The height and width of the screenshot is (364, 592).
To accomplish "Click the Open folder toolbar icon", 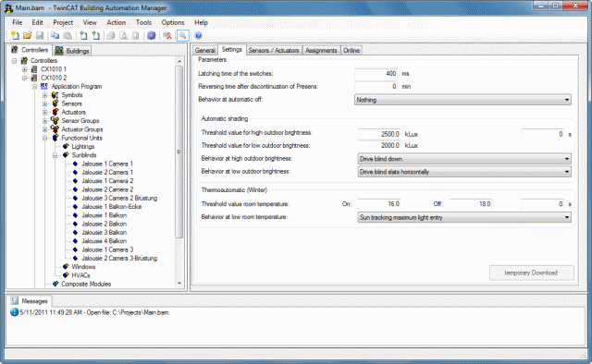I will pyautogui.click(x=27, y=35).
